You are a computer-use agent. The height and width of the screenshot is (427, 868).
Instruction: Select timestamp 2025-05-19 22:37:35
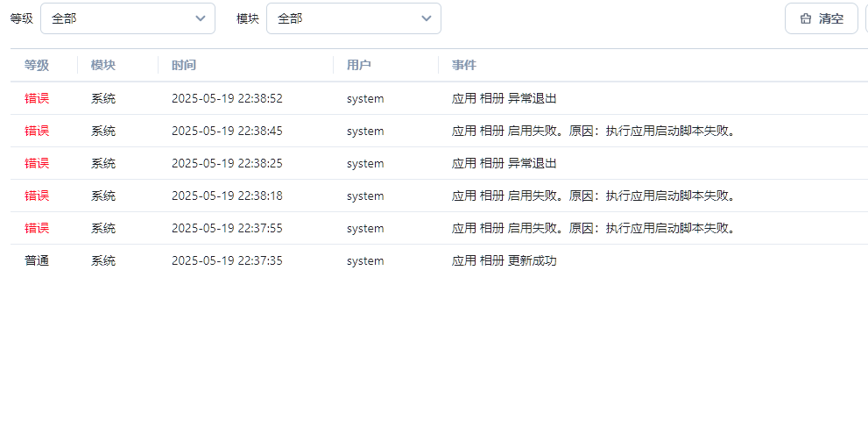click(x=227, y=261)
